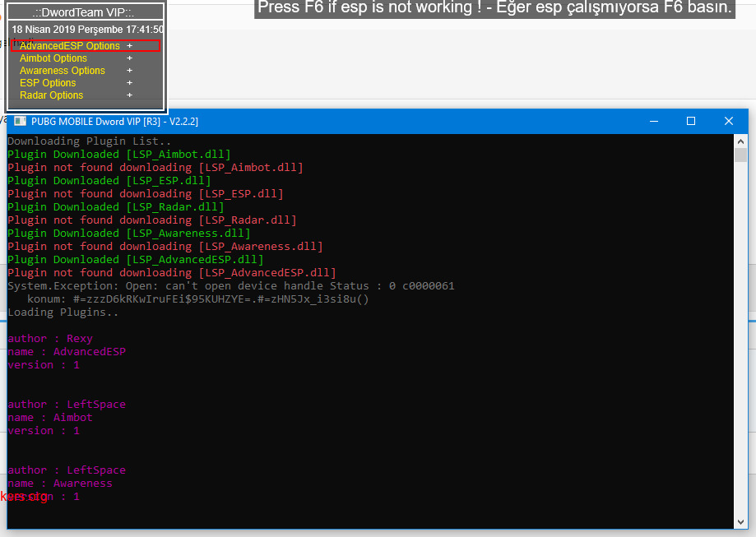This screenshot has width=756, height=537.
Task: Open the Aimbot Options menu entry
Action: click(x=53, y=58)
